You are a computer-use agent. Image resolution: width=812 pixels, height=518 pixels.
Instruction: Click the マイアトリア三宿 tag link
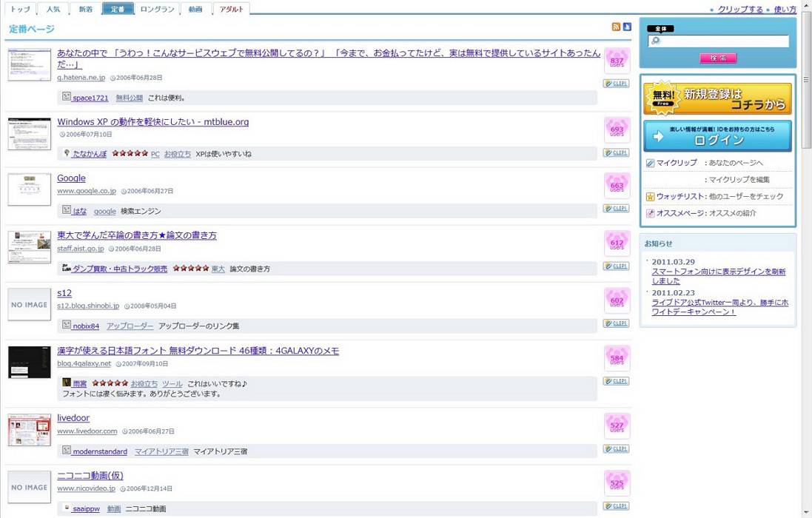(161, 451)
